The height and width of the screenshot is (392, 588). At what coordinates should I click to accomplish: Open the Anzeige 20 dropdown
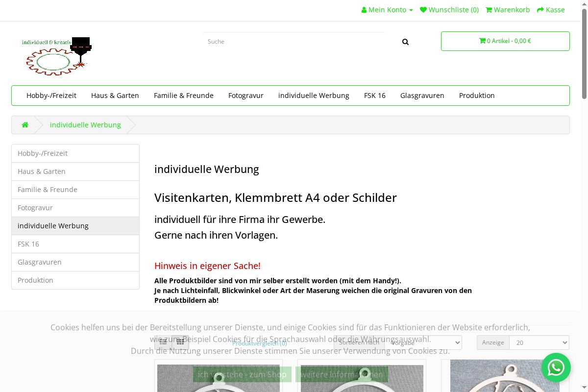(x=539, y=343)
